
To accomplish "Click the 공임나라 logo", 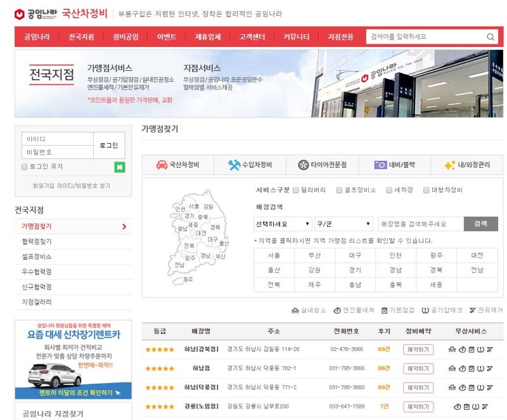I will pos(36,14).
